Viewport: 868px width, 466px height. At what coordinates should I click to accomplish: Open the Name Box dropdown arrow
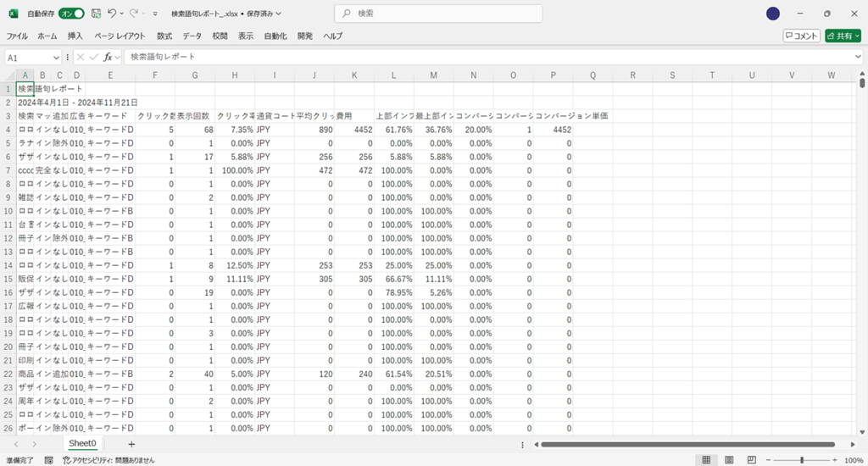56,57
